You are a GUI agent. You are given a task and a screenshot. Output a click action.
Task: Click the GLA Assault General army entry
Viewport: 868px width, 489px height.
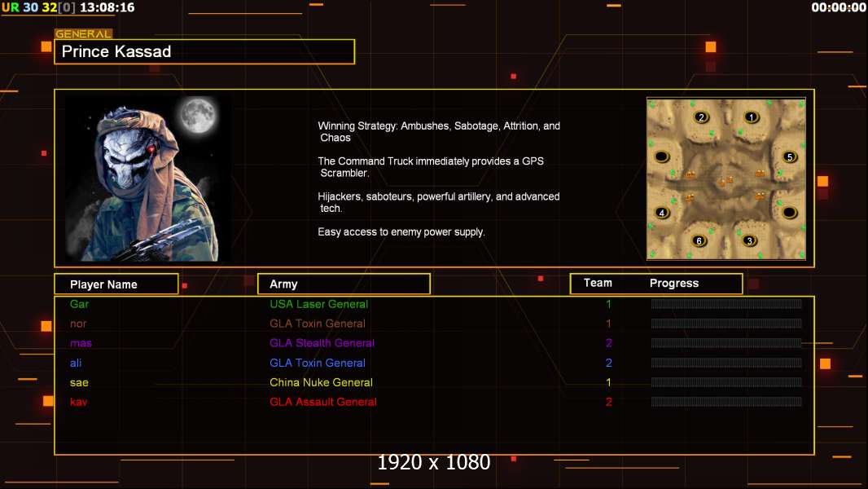pos(323,402)
